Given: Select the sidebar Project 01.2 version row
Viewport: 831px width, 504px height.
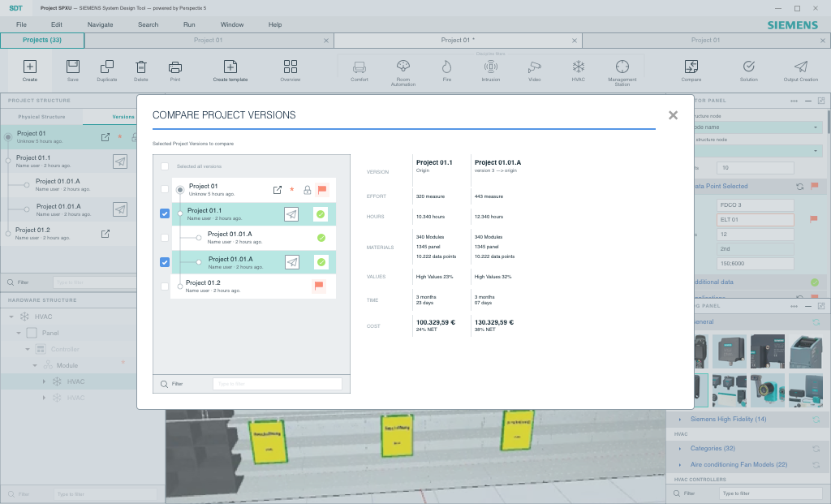Looking at the screenshot, I should coord(68,234).
